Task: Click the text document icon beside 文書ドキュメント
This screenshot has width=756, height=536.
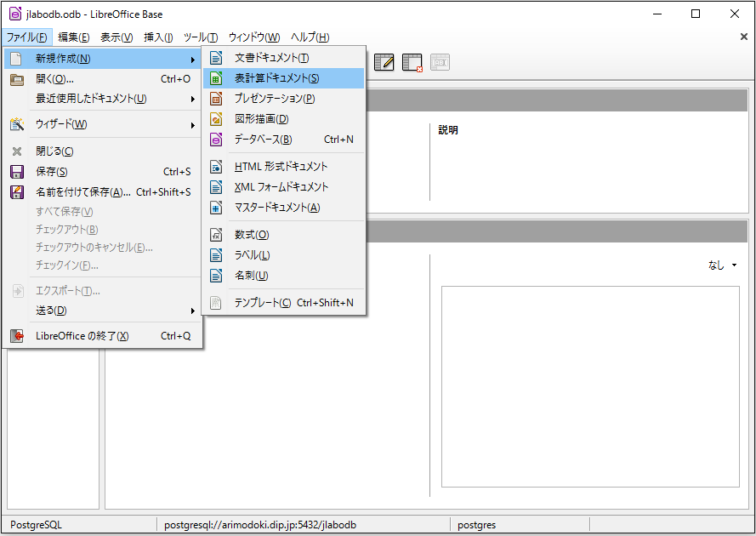Action: click(x=216, y=58)
